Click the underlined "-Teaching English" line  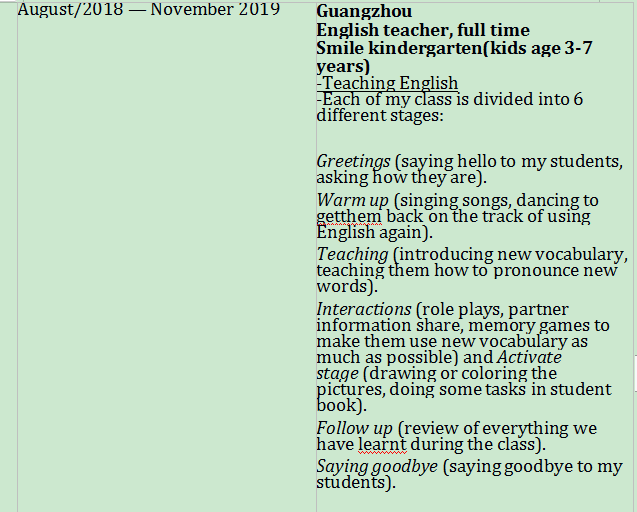coord(387,83)
